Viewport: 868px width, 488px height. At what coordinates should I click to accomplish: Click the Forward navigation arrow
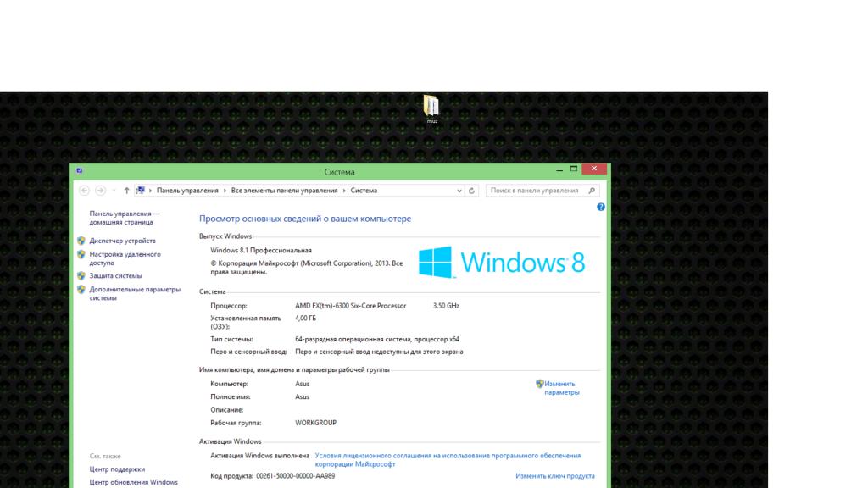(x=100, y=191)
